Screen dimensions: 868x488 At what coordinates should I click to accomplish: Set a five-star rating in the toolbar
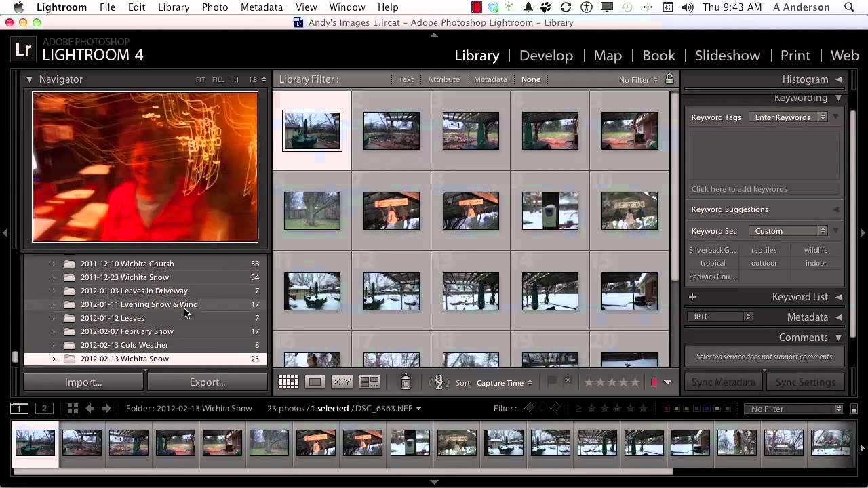coord(635,382)
